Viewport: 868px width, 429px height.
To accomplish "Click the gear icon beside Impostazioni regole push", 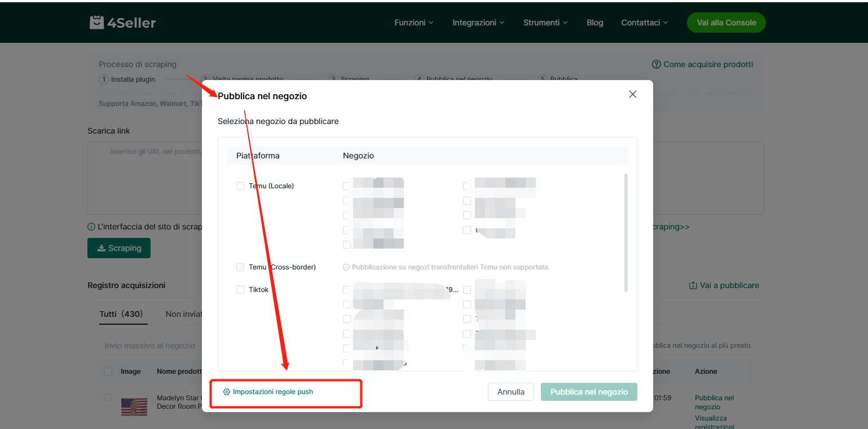I will point(227,392).
